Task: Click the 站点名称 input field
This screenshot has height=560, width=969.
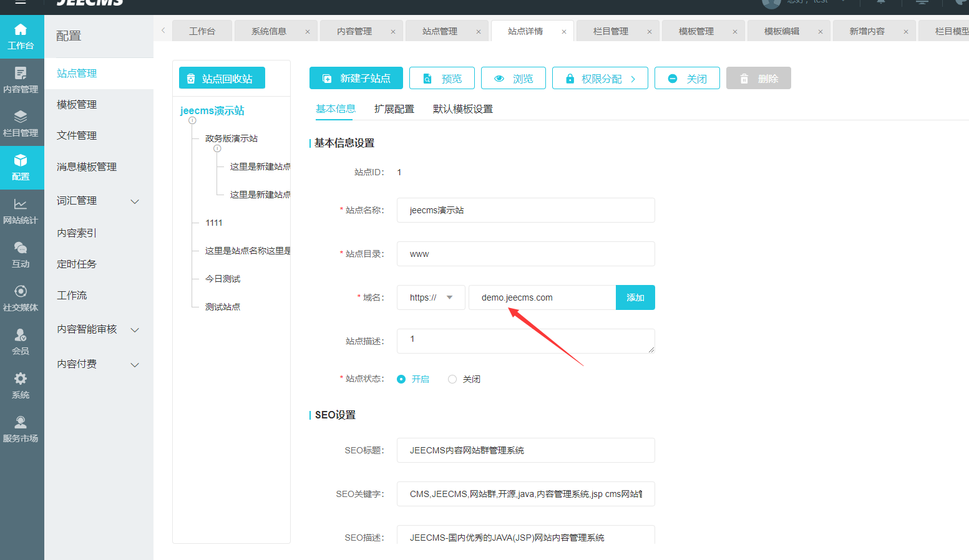Action: [525, 210]
